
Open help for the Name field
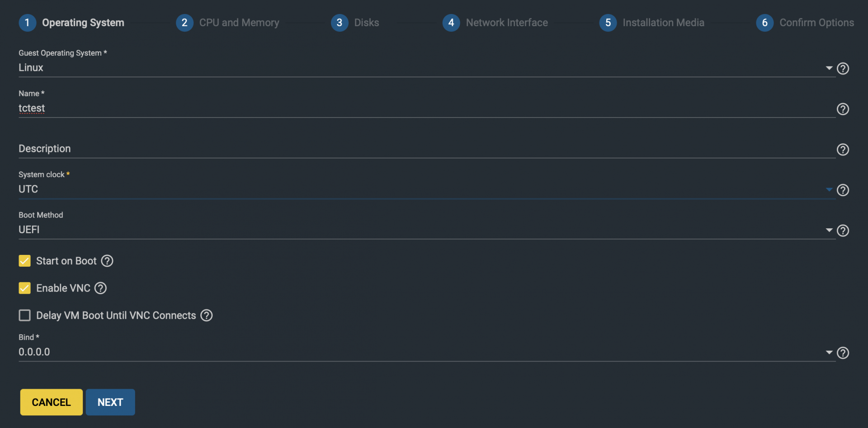click(843, 109)
